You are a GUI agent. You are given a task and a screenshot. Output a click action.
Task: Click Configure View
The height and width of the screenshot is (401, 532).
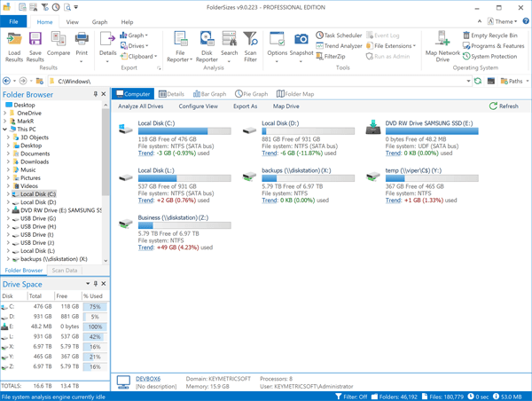tap(199, 106)
